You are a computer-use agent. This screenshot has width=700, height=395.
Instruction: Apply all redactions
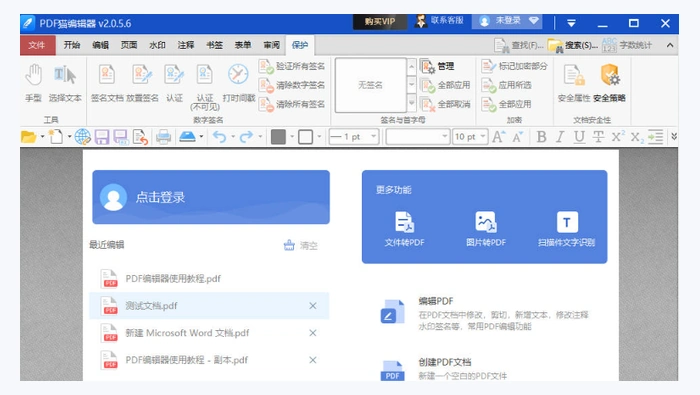506,104
